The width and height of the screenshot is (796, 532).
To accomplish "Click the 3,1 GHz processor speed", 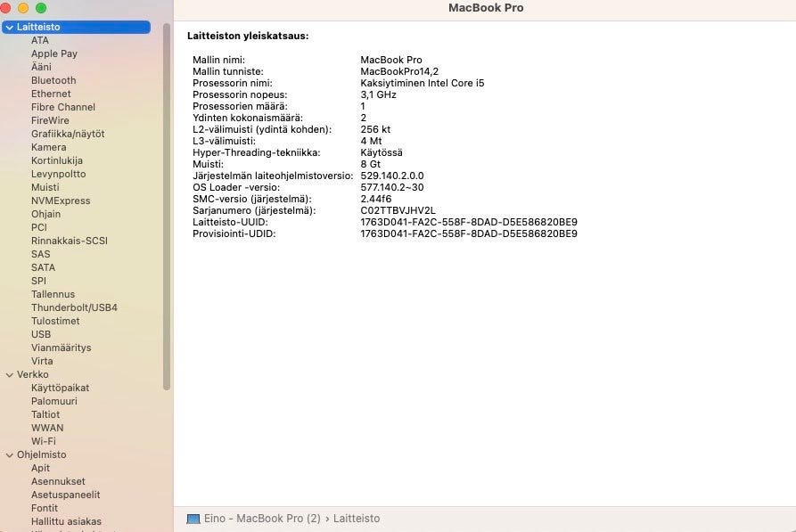I will (x=378, y=95).
